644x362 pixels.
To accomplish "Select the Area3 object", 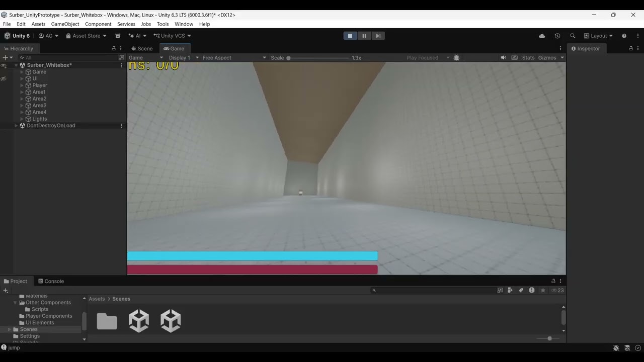I will (x=39, y=106).
